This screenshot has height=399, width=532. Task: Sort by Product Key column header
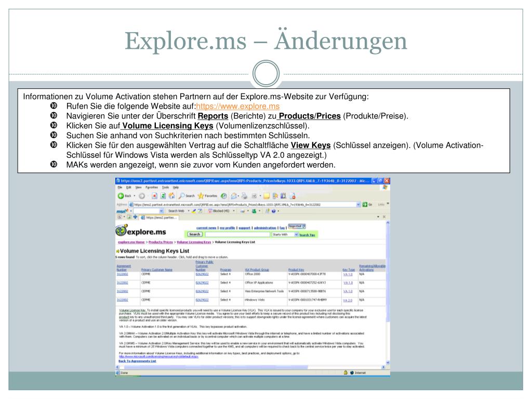[x=296, y=270]
